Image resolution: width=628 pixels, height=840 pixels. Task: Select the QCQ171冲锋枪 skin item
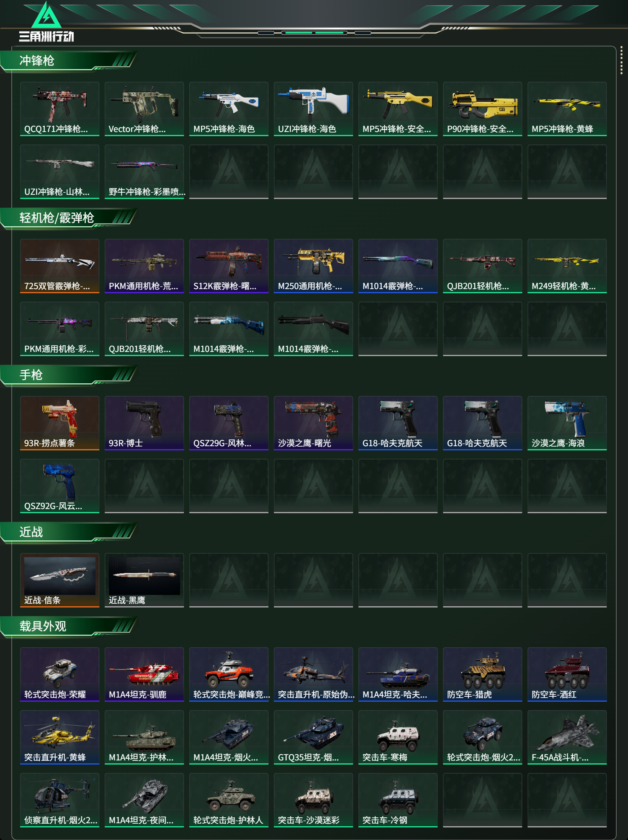click(x=59, y=109)
